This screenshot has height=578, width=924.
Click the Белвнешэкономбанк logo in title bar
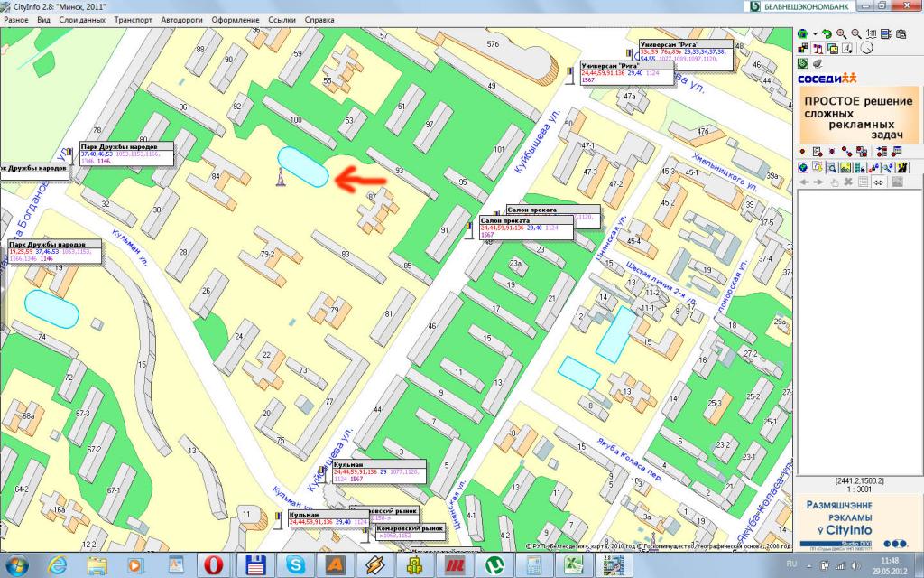pos(800,6)
